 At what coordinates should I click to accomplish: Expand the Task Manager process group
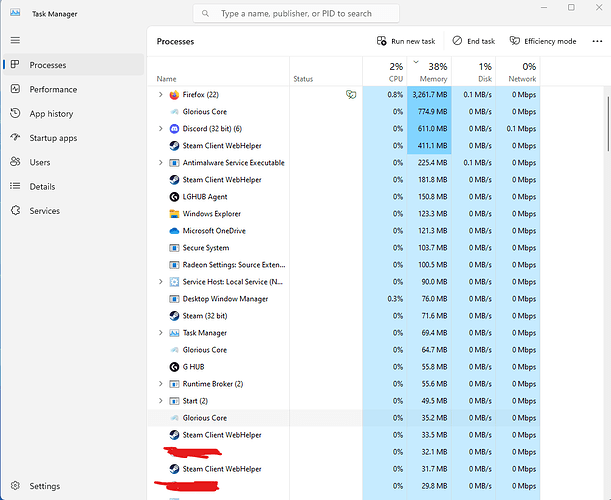tap(161, 333)
